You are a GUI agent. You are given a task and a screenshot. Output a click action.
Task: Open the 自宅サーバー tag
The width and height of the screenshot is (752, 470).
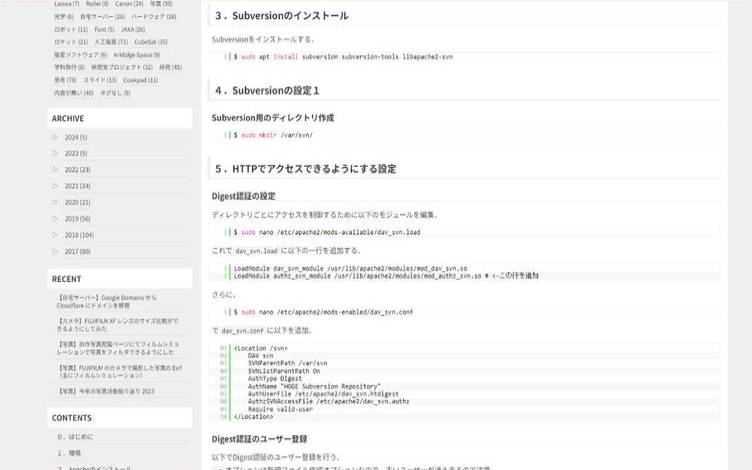(x=102, y=17)
